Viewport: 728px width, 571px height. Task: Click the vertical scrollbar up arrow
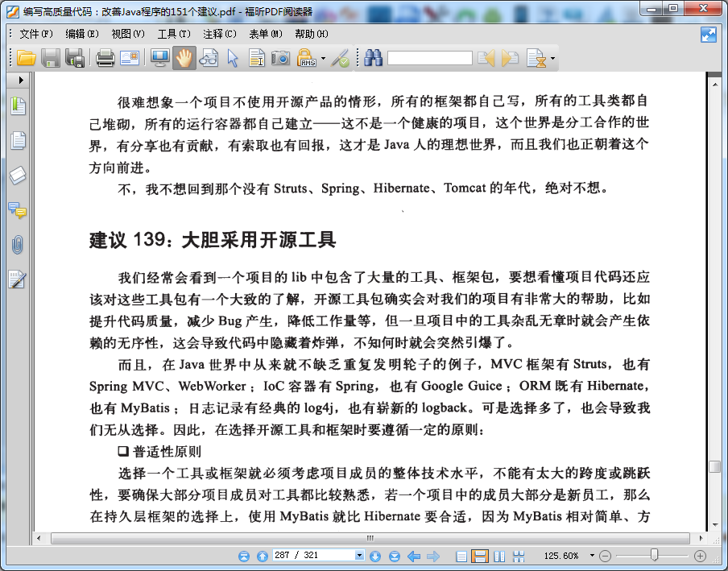[715, 84]
